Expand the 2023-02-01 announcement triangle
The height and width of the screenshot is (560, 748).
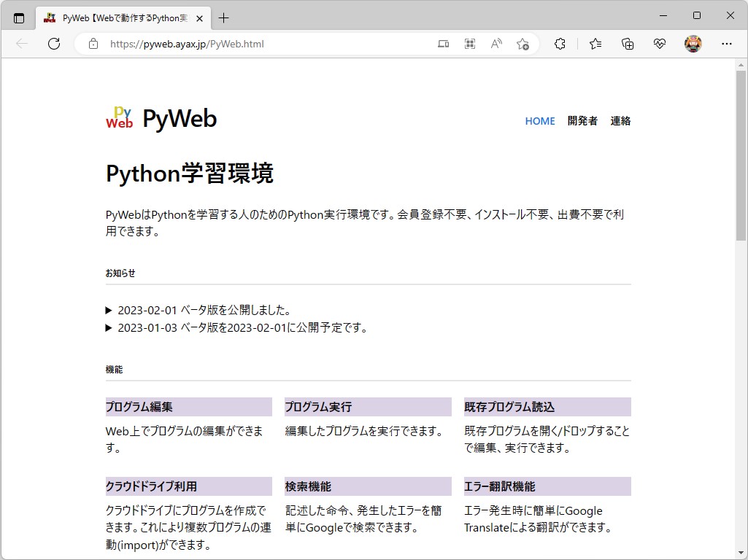click(x=109, y=309)
